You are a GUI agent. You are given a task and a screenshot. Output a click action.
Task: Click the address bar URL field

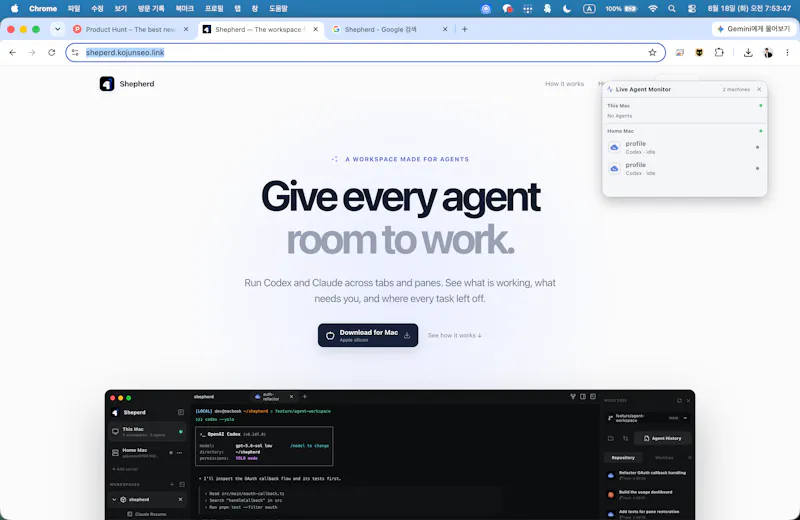pos(365,53)
